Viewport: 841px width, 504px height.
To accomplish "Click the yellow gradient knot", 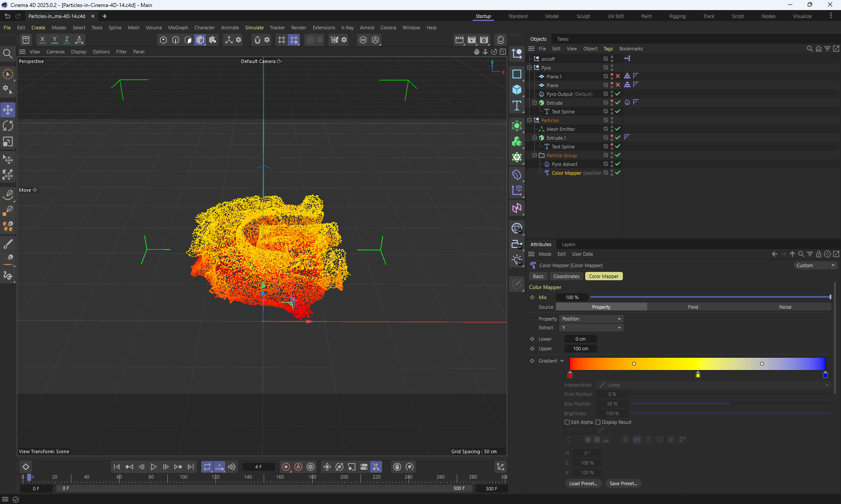I will click(698, 375).
